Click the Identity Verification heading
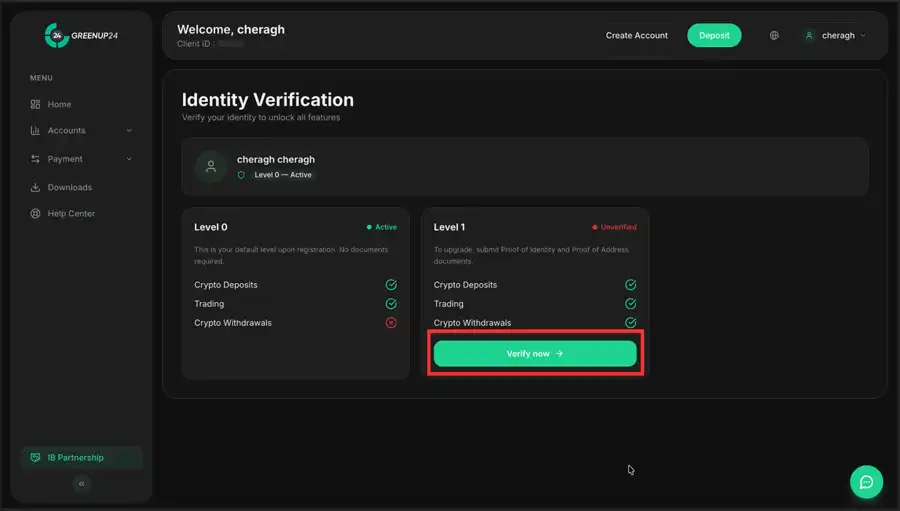Image resolution: width=900 pixels, height=511 pixels. pyautogui.click(x=267, y=100)
